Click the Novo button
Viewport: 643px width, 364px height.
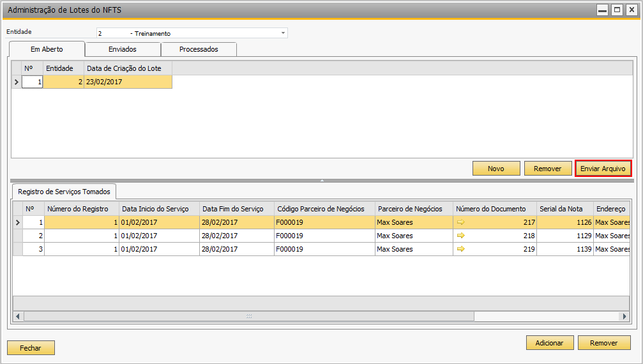pos(496,169)
